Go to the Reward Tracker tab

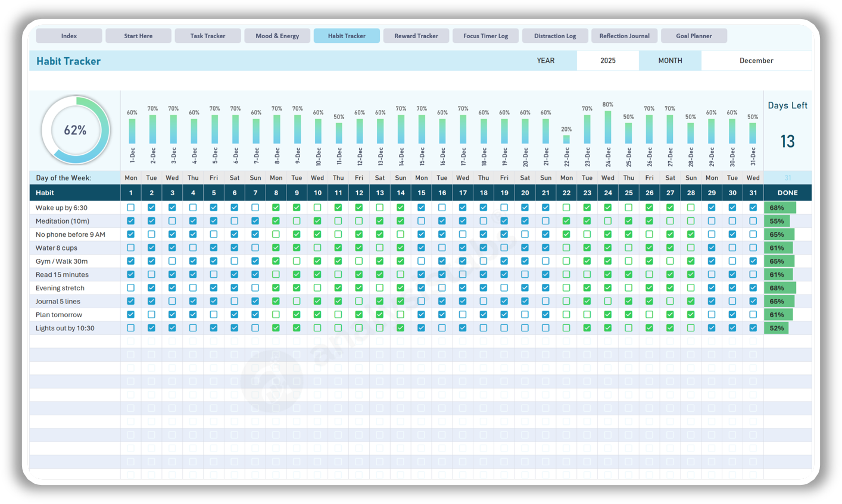416,36
